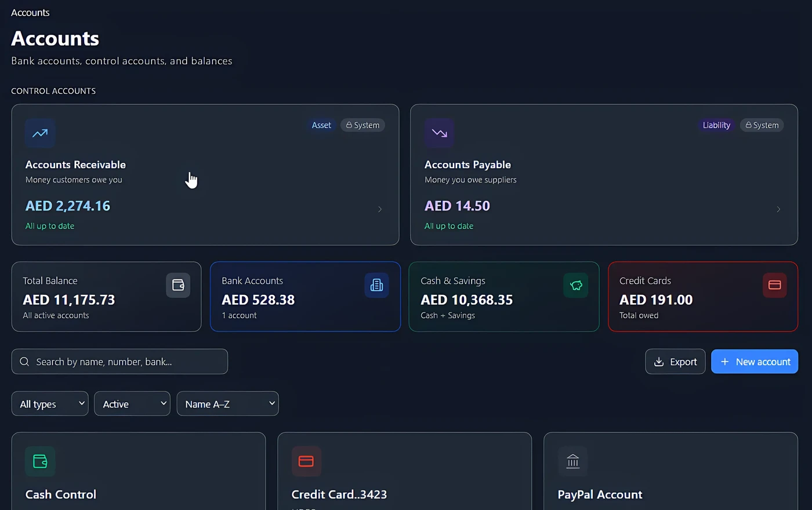The image size is (812, 510).
Task: Click the Accounts Receivable trending-up icon
Action: pyautogui.click(x=40, y=133)
